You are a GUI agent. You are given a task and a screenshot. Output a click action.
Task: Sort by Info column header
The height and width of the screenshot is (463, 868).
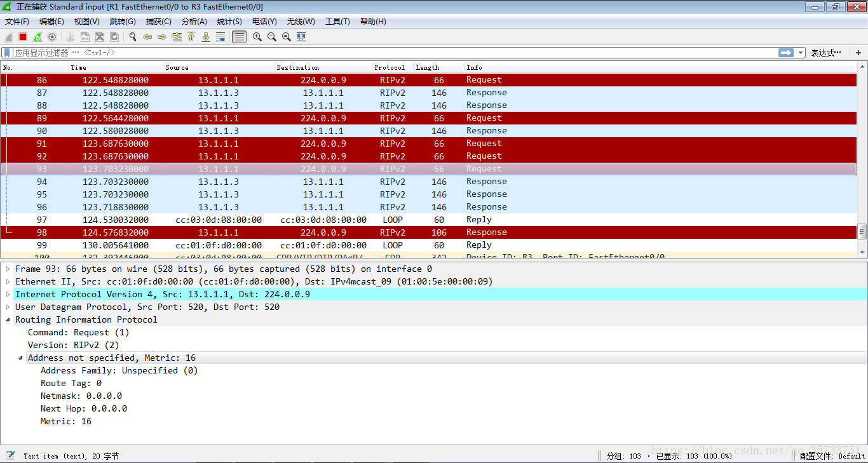(x=660, y=67)
